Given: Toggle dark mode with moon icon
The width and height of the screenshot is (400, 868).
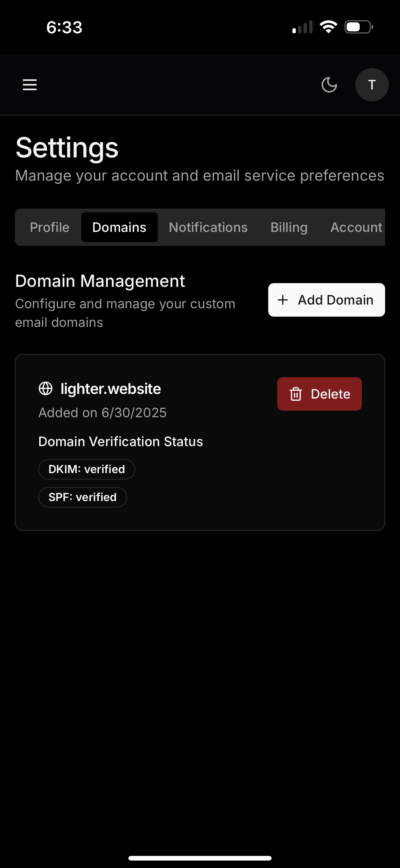Looking at the screenshot, I should tap(329, 84).
